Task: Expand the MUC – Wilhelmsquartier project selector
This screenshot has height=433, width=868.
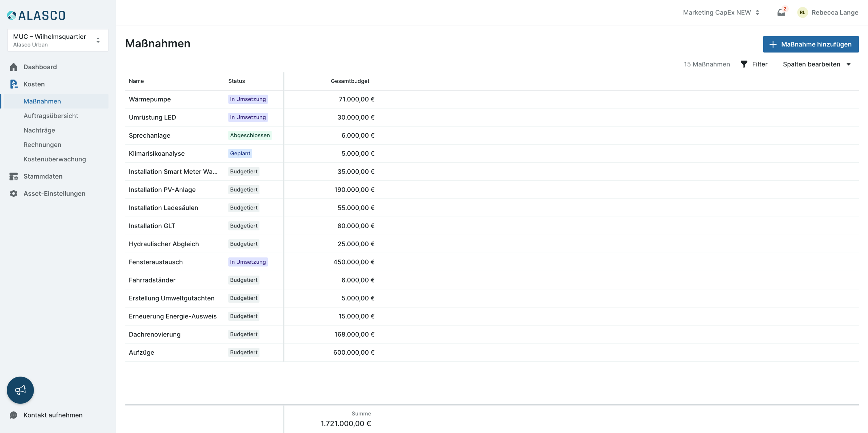Action: point(58,40)
